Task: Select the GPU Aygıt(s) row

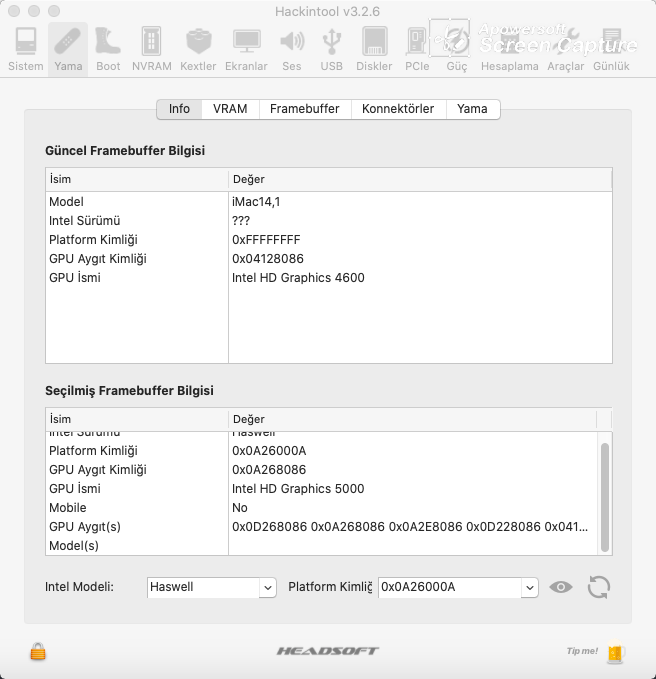Action: click(321, 527)
